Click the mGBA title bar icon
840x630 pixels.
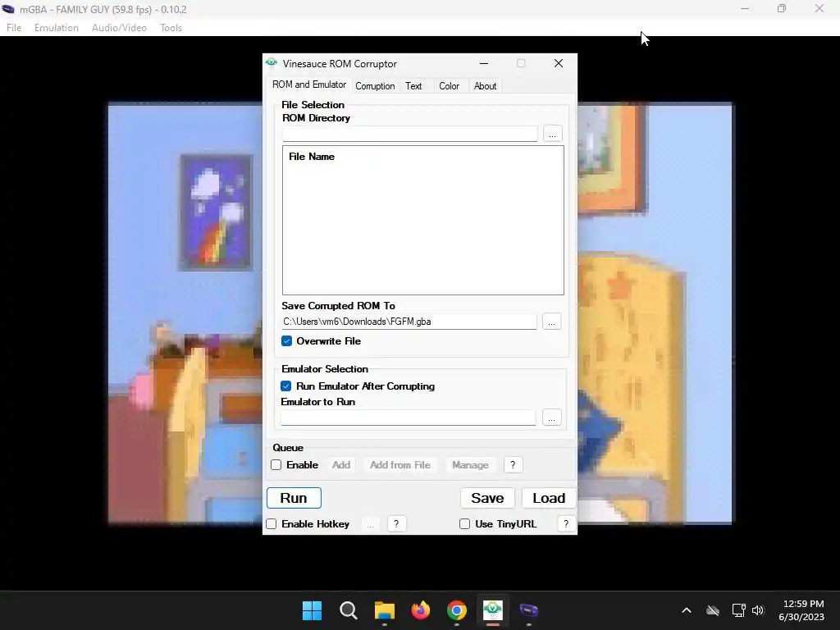pos(7,9)
